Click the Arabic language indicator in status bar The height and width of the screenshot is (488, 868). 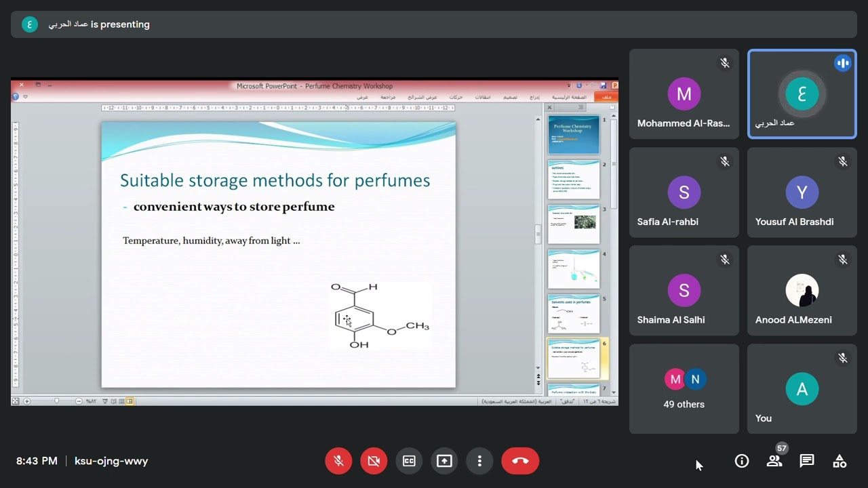(516, 401)
